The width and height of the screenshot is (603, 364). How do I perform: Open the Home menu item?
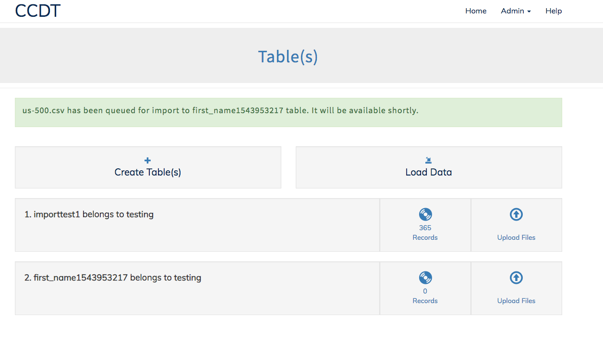tap(475, 11)
